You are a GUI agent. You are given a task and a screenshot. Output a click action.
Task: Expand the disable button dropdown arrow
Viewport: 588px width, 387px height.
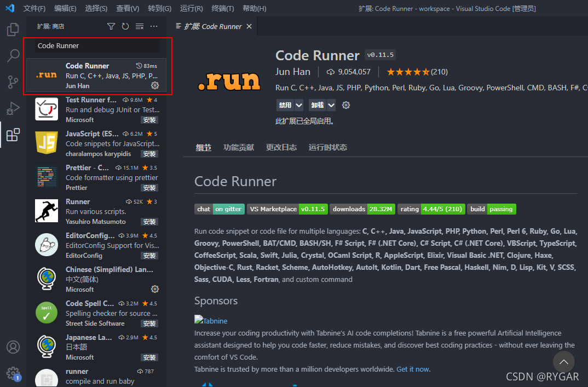point(299,105)
